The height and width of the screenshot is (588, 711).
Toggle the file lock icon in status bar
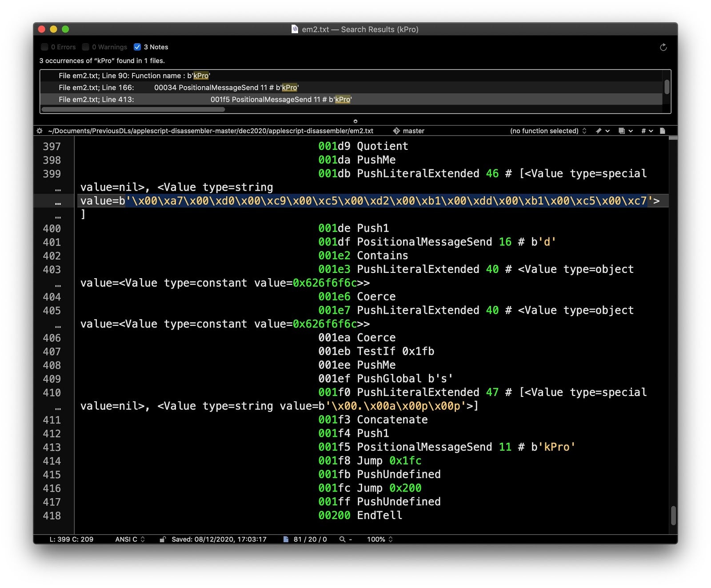pos(163,539)
